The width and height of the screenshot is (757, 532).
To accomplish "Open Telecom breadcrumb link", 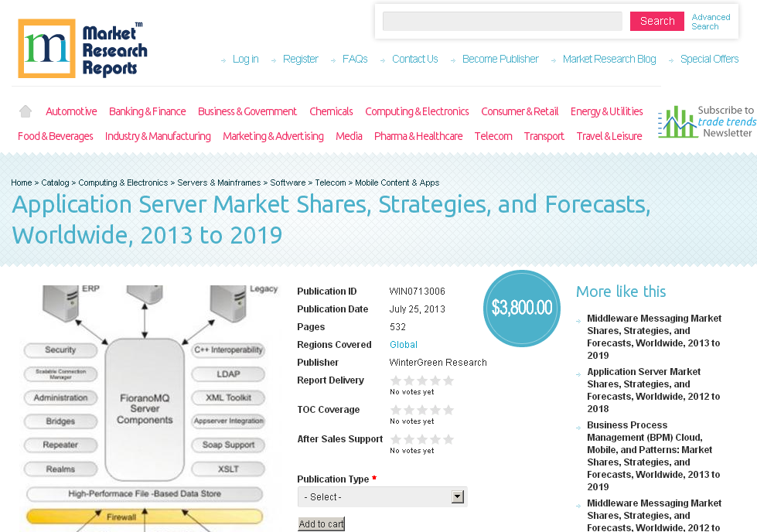I will point(330,182).
